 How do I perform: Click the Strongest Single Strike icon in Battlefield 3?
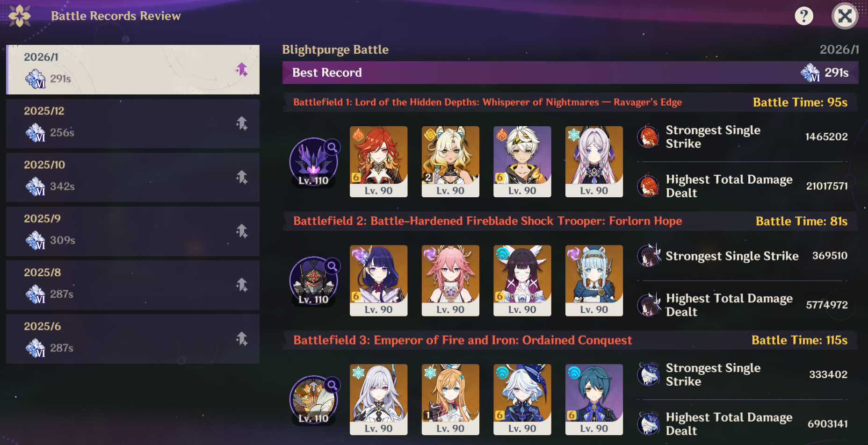point(649,374)
